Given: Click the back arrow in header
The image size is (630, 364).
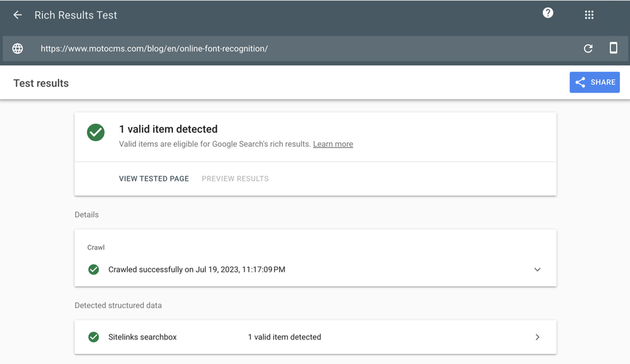Looking at the screenshot, I should [x=18, y=15].
